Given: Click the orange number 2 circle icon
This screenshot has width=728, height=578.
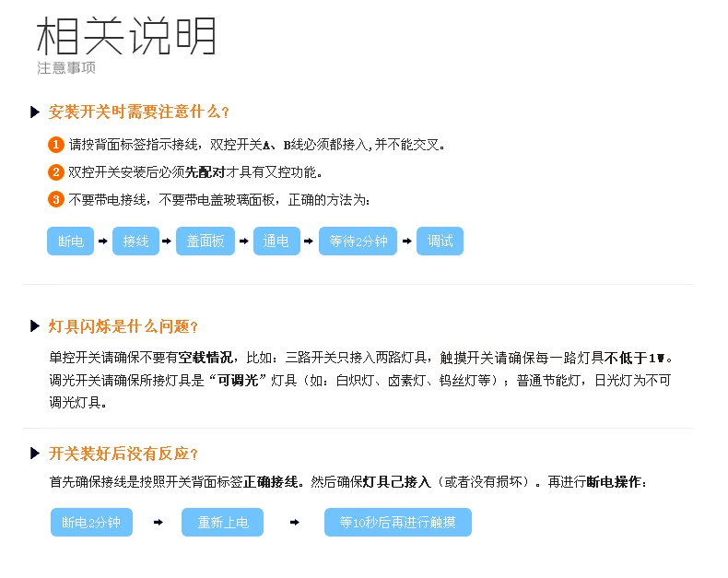Looking at the screenshot, I should pos(56,172).
